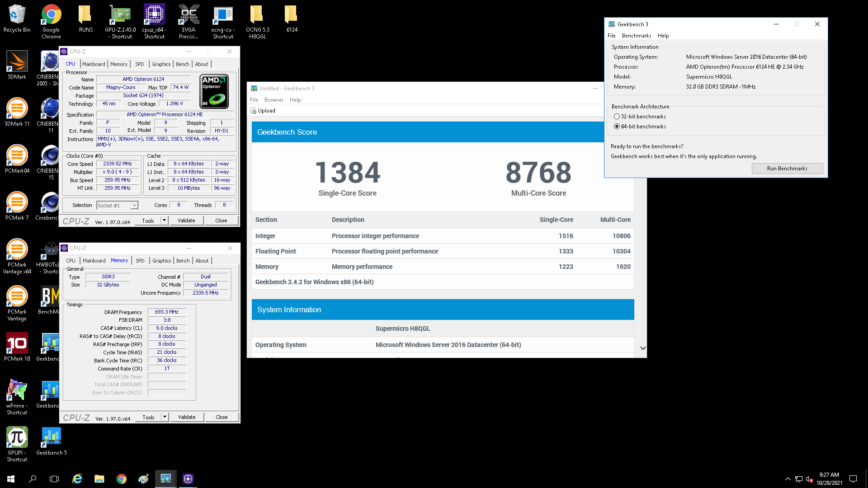Click the Multi-Core Score 8768
Image resolution: width=868 pixels, height=488 pixels.
pos(538,173)
